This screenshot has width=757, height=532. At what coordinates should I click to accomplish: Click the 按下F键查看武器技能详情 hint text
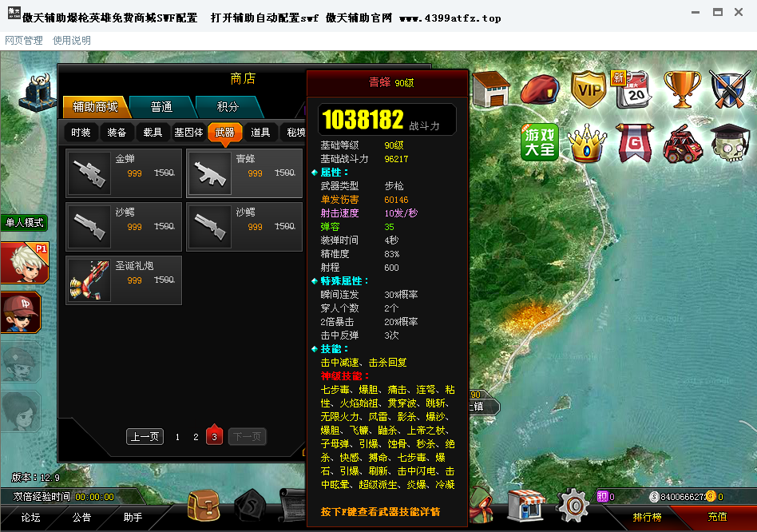380,512
